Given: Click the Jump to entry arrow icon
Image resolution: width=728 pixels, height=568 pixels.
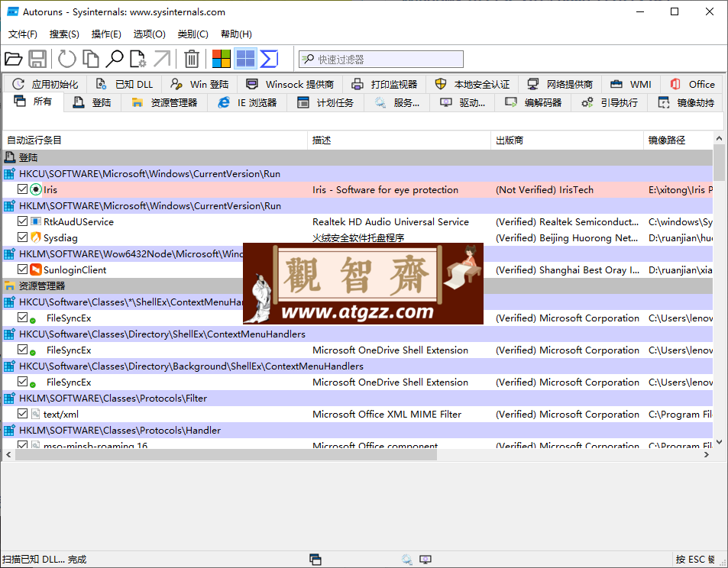Looking at the screenshot, I should (x=162, y=59).
